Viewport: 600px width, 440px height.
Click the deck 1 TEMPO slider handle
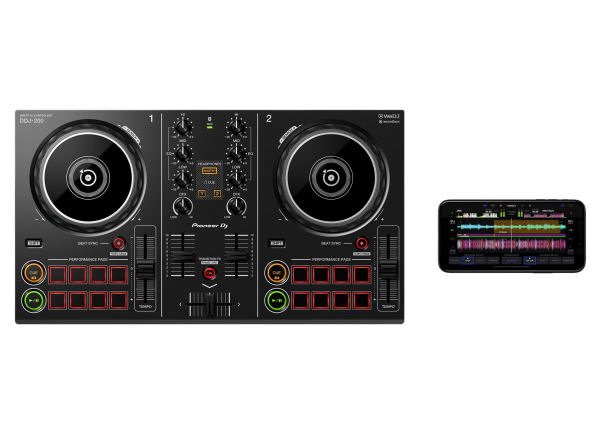click(145, 269)
